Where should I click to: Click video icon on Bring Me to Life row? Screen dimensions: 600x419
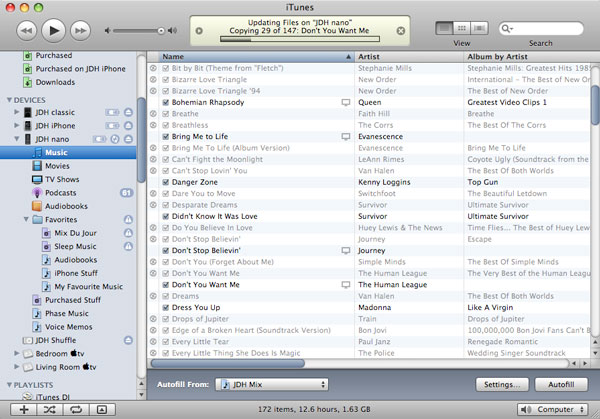coord(346,137)
